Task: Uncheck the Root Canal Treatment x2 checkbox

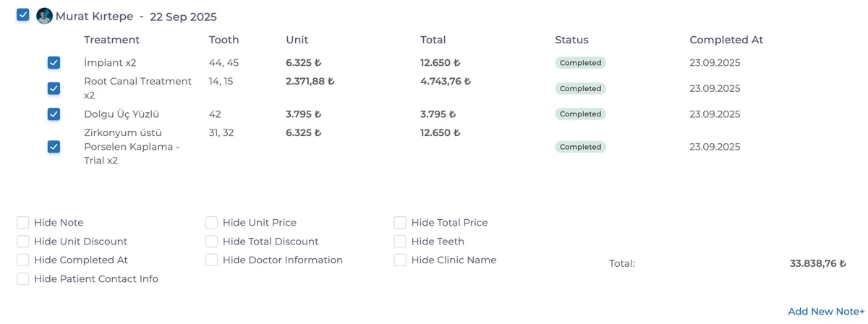Action: pos(54,88)
